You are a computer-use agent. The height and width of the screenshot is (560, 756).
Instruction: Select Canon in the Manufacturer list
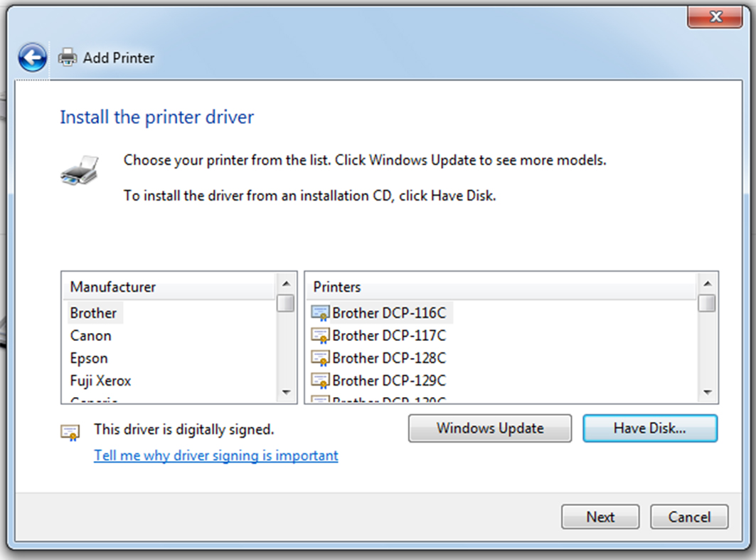[90, 336]
